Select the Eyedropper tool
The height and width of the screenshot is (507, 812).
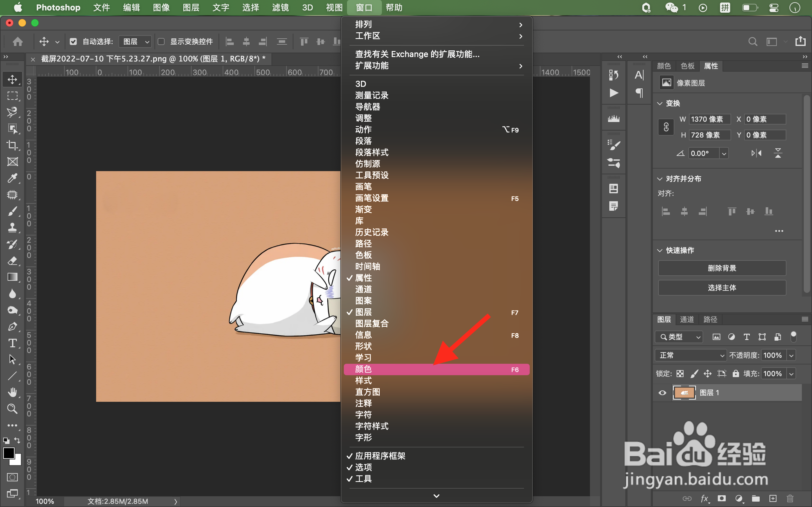coord(12,178)
